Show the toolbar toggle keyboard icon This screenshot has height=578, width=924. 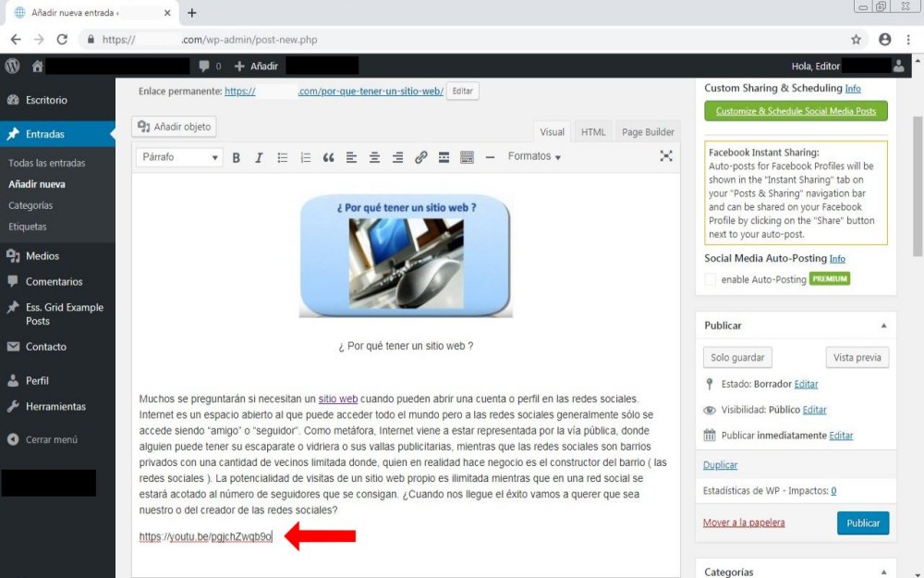pyautogui.click(x=467, y=157)
